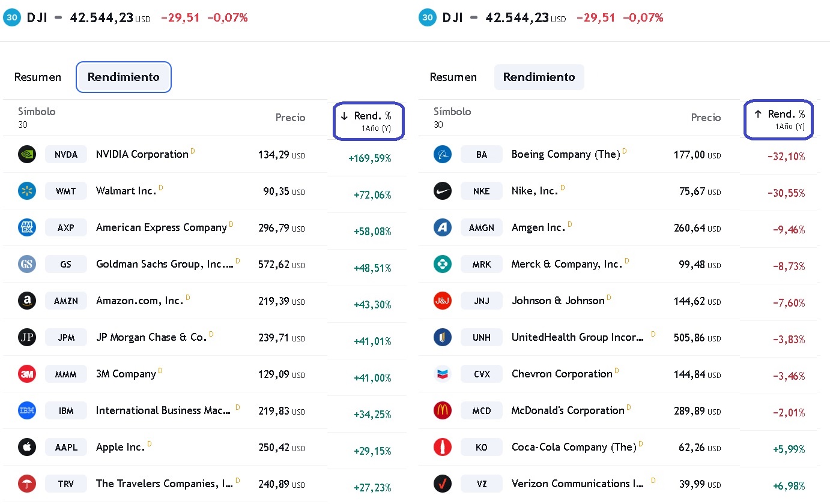Image resolution: width=830 pixels, height=504 pixels.
Task: Click the Chevron logo icon
Action: pyautogui.click(x=443, y=374)
